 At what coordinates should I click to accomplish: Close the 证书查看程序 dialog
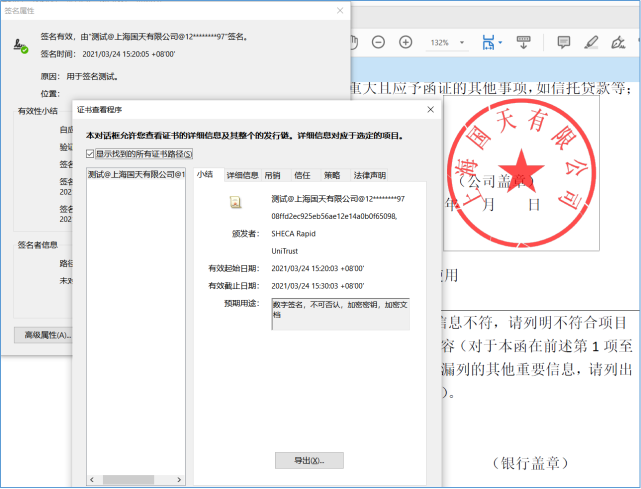[430, 110]
